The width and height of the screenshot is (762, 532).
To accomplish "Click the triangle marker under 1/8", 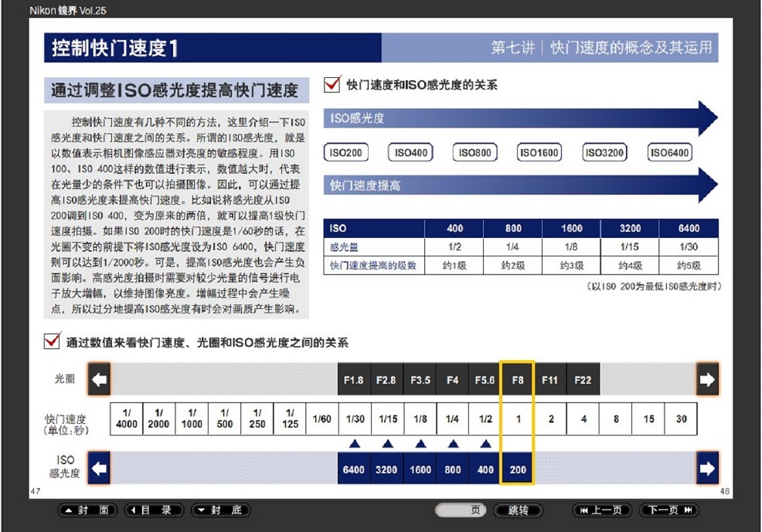I will coord(420,444).
